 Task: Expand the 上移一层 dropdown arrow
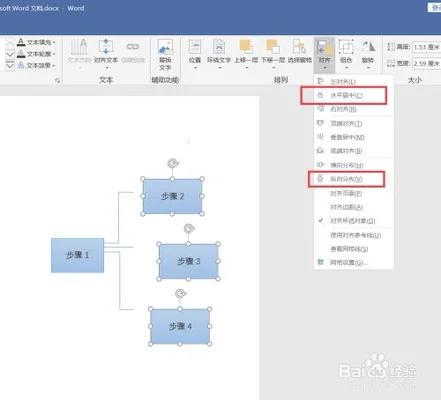(246, 68)
